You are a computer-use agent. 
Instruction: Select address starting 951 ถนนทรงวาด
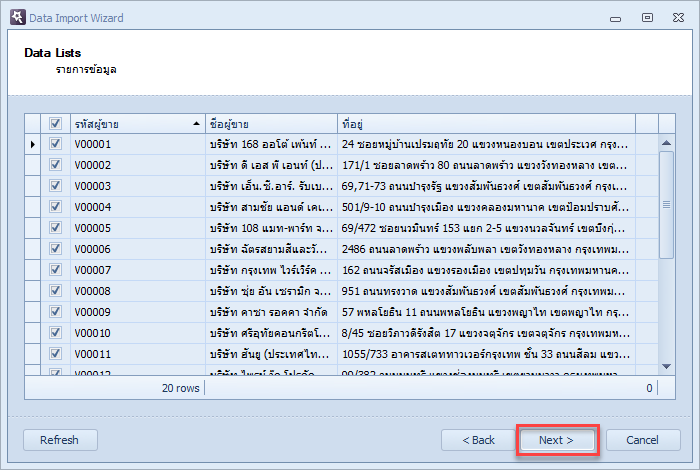[486, 291]
